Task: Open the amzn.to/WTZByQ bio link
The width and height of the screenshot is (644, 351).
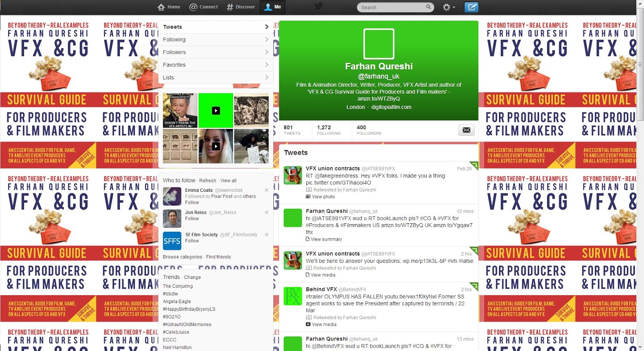Action: click(379, 99)
